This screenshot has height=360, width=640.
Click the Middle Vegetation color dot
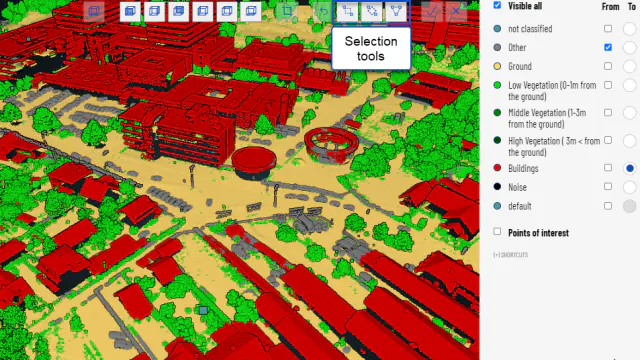coord(497,112)
